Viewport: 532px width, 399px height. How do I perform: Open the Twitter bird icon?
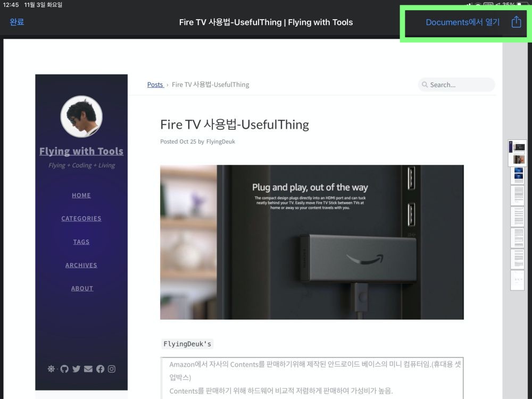click(x=76, y=369)
